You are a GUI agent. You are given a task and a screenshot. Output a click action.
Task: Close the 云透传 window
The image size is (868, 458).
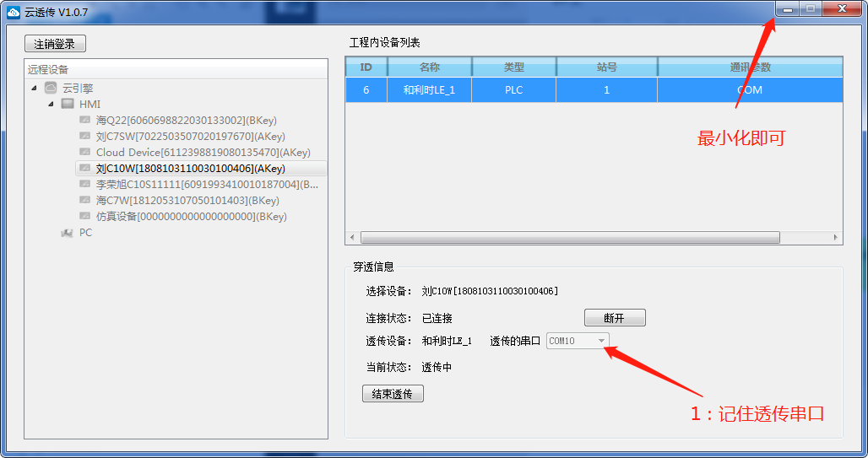(842, 8)
